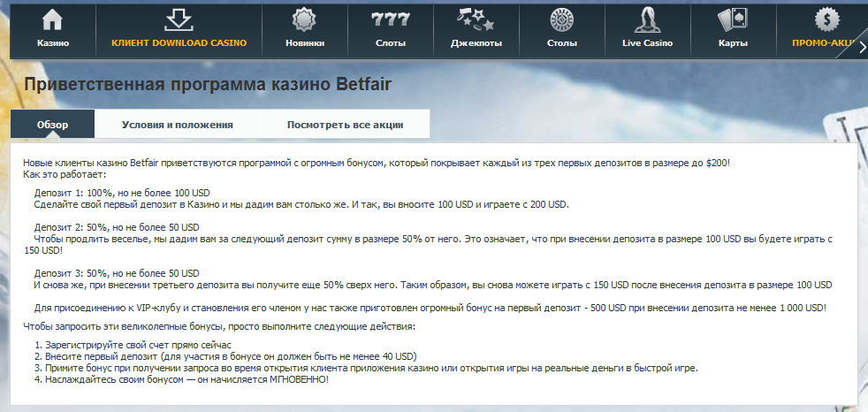Click sentence 'И снова же, при внесении третьего депозита'
The image size is (868, 412).
[x=433, y=286]
